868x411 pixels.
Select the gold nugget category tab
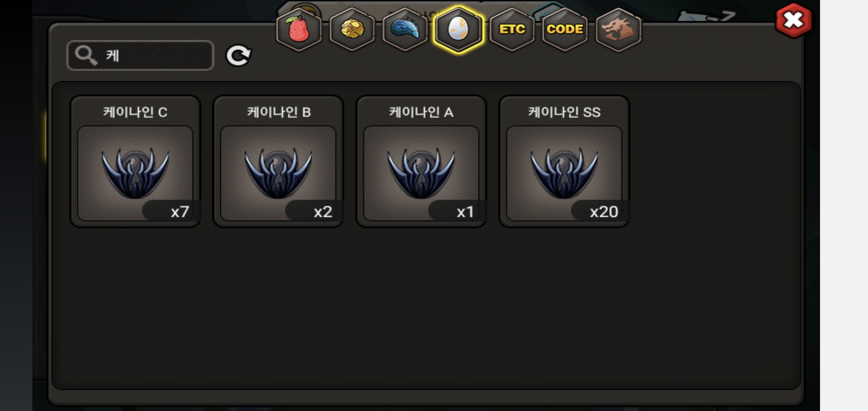[352, 29]
